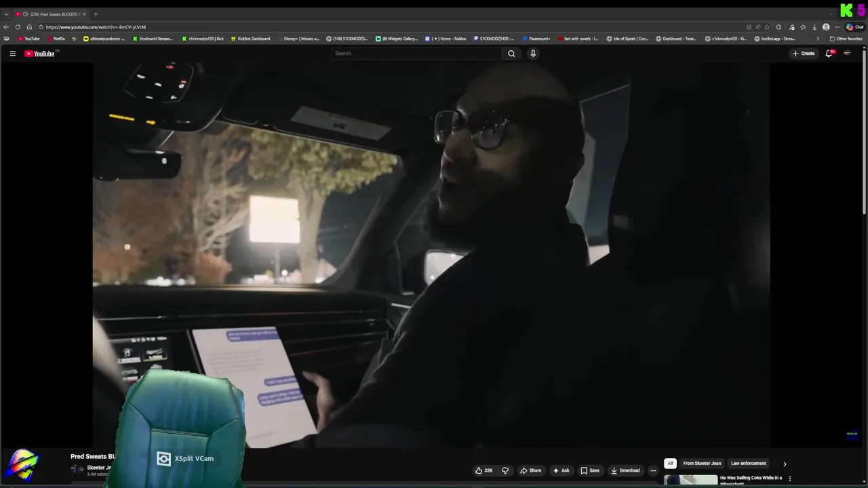868x488 pixels.
Task: Toggle read aloud icon in address bar
Action: click(x=758, y=27)
